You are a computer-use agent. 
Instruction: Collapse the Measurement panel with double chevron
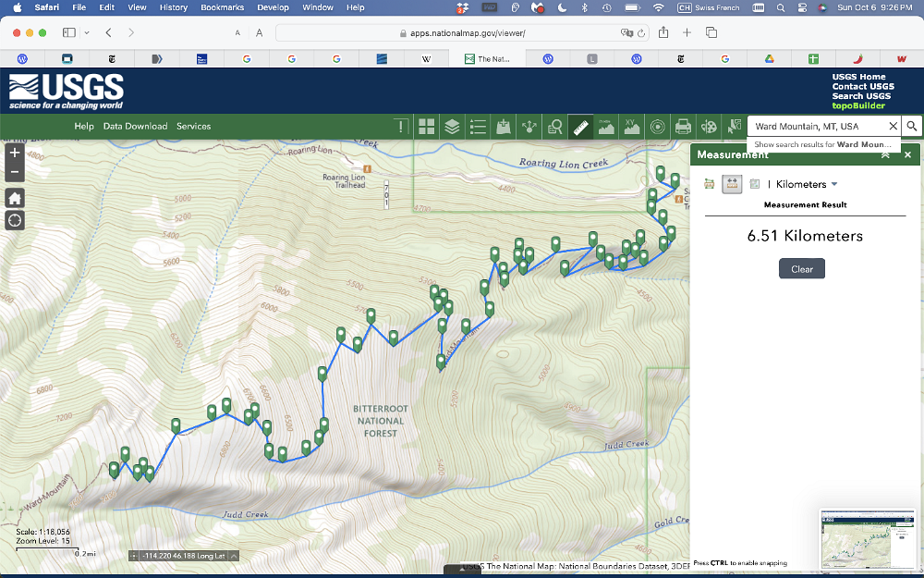click(x=885, y=154)
